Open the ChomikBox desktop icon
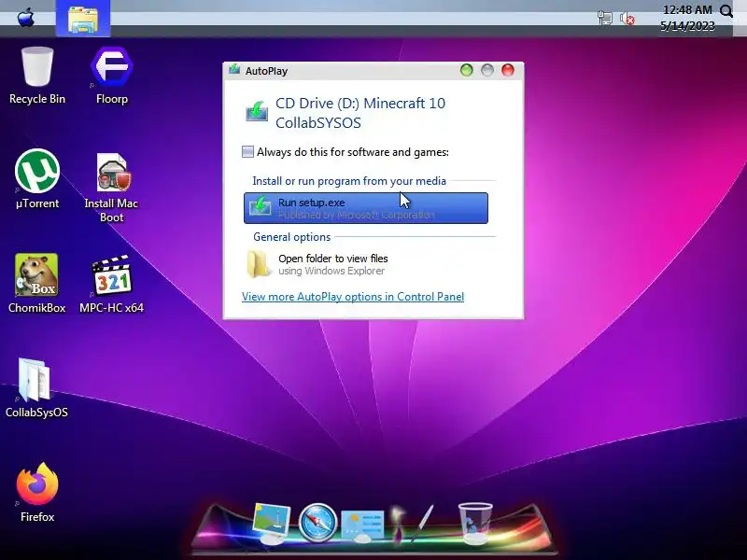Image resolution: width=747 pixels, height=560 pixels. (x=36, y=284)
